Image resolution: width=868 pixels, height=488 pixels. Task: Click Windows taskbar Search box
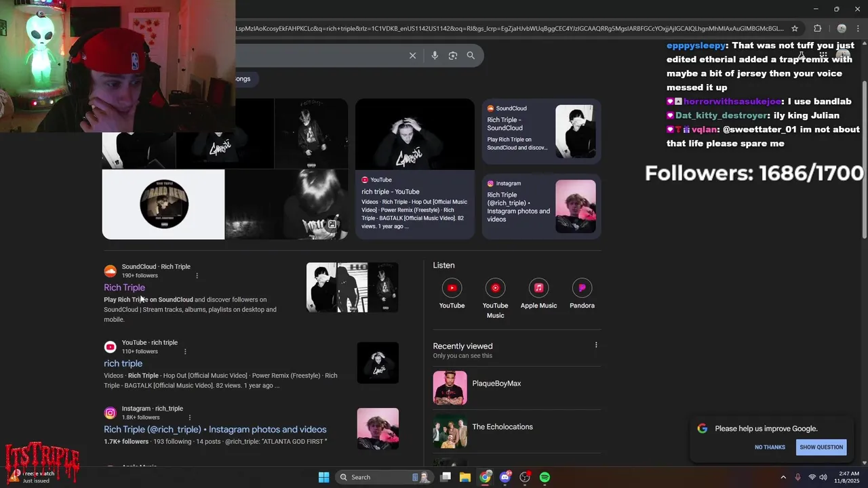pyautogui.click(x=384, y=477)
